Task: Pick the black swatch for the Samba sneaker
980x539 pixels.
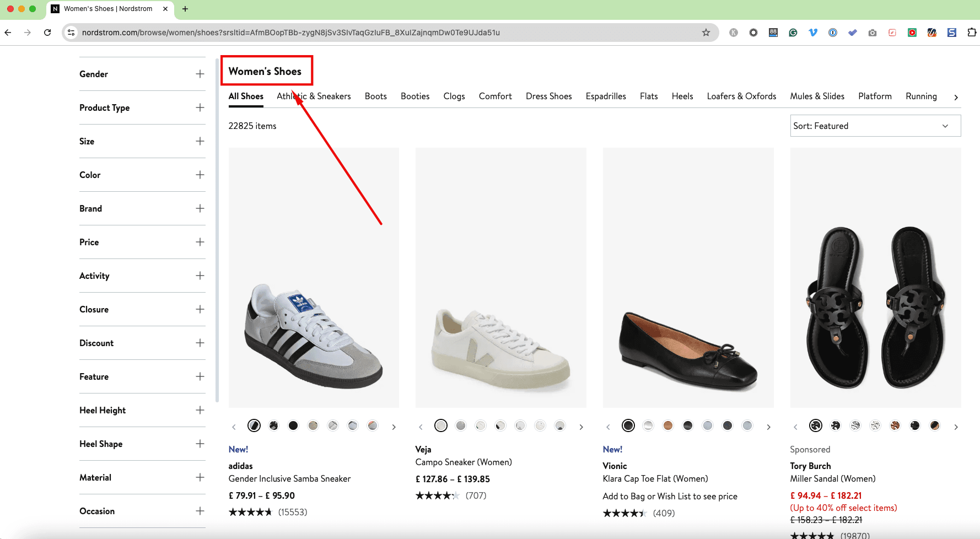Action: tap(293, 425)
